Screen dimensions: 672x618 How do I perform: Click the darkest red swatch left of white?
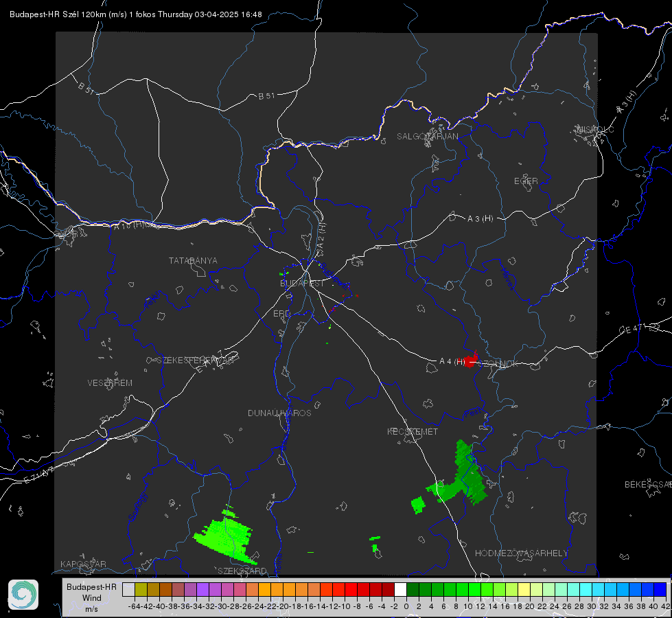pyautogui.click(x=388, y=589)
